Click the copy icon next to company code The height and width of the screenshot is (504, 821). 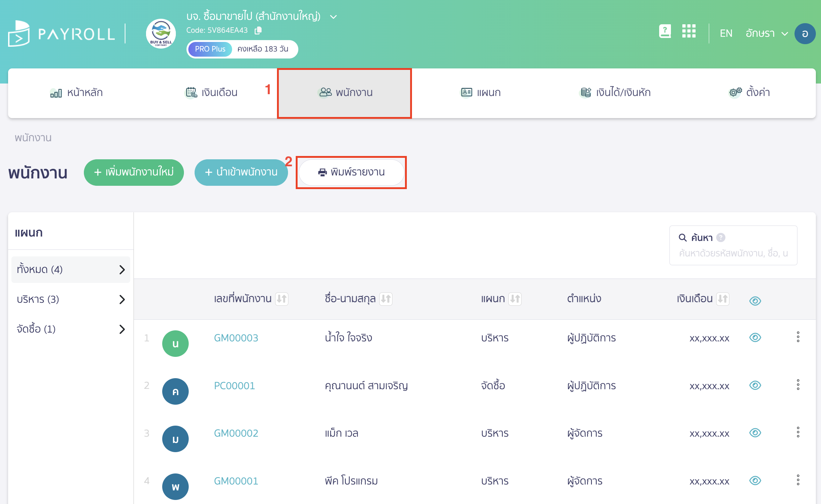(257, 30)
